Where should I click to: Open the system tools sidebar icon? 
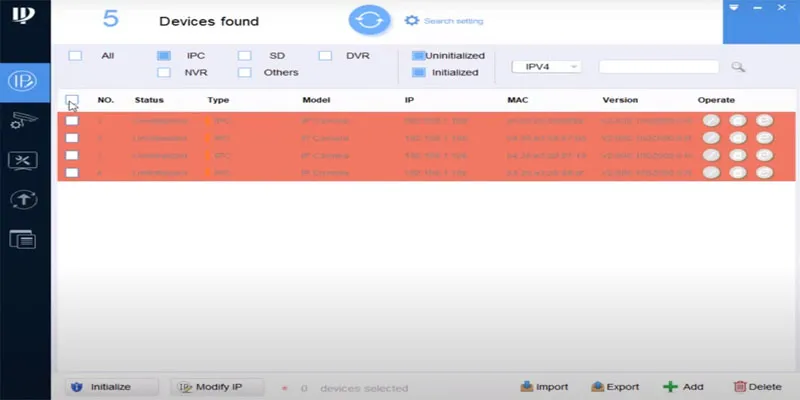22,160
